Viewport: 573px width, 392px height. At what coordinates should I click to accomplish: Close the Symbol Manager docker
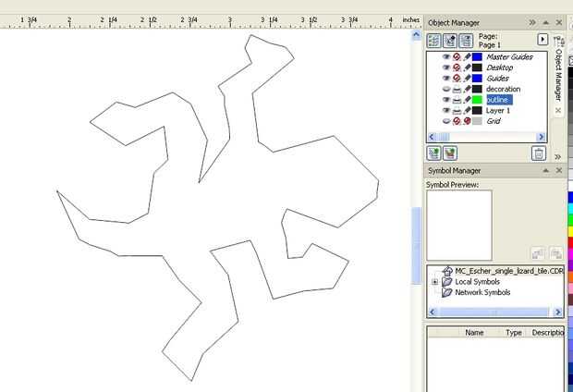coord(559,170)
